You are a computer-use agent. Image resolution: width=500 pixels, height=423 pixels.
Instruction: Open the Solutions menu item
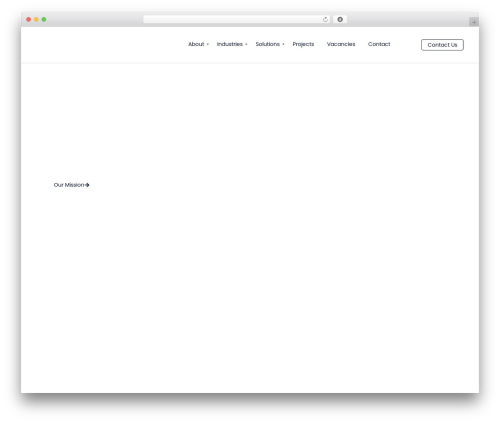click(268, 44)
